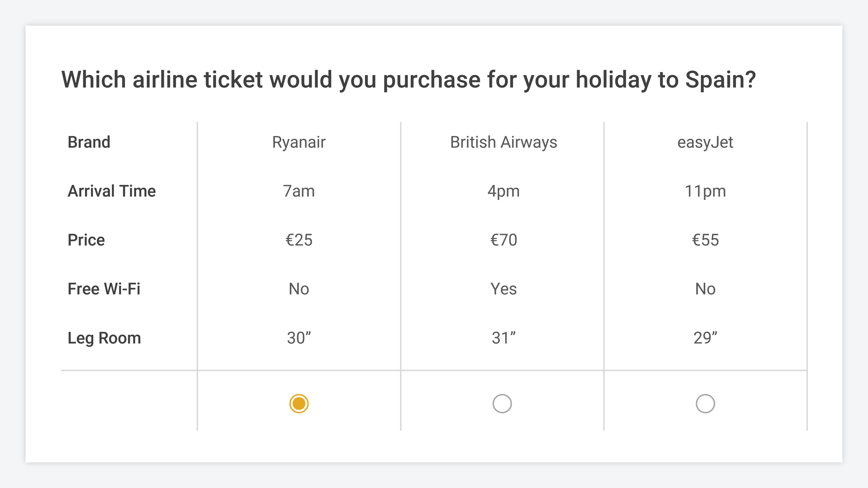Screen dimensions: 868x488
Task: Click the Free Wi-Fi row label
Action: 104,289
